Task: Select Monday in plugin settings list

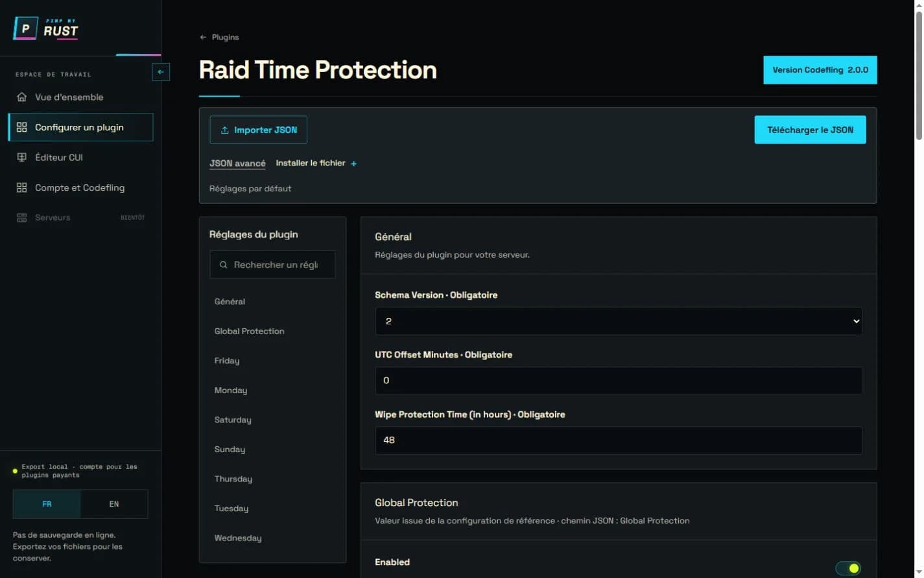Action: point(272,391)
